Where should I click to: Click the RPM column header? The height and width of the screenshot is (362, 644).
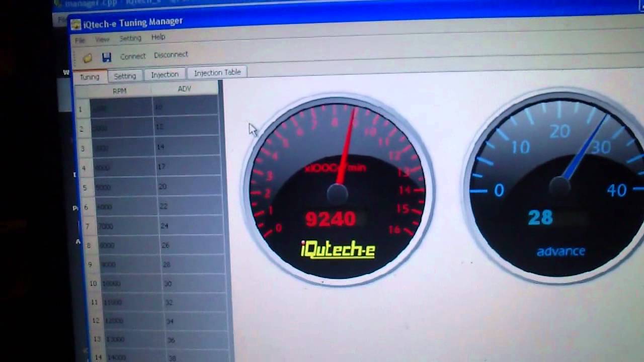120,91
